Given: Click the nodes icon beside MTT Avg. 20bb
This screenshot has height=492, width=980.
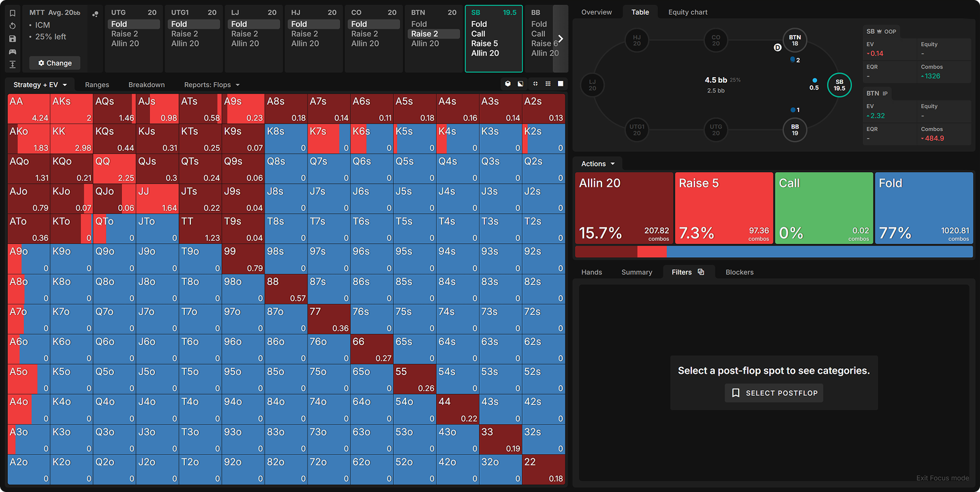Looking at the screenshot, I should coord(95,13).
